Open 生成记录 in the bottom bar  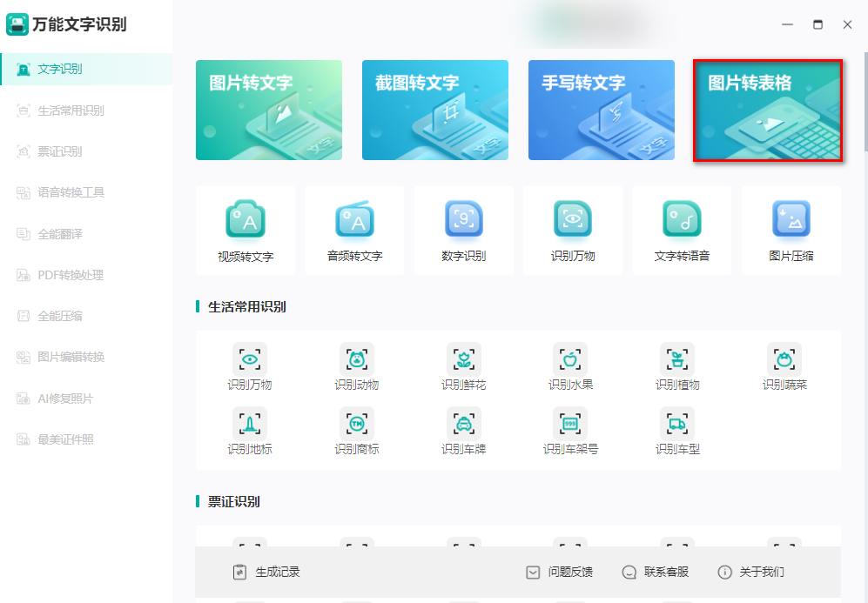tap(266, 572)
